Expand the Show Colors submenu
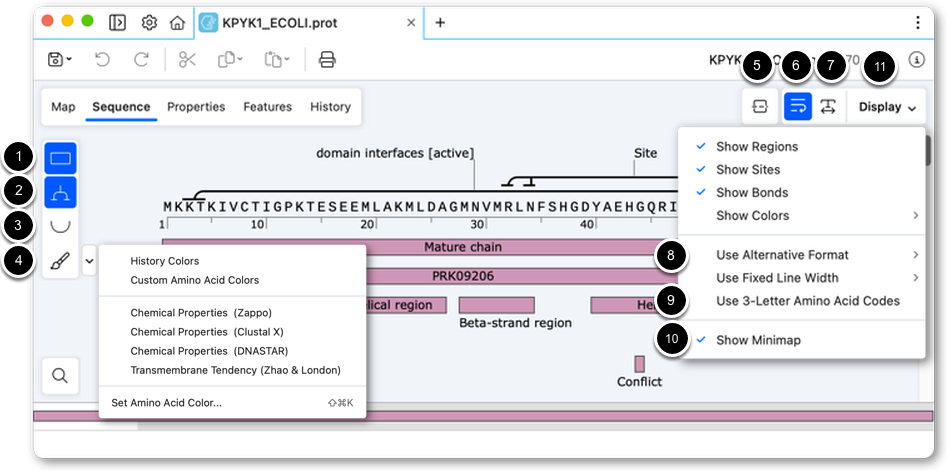The height and width of the screenshot is (471, 948). [802, 216]
